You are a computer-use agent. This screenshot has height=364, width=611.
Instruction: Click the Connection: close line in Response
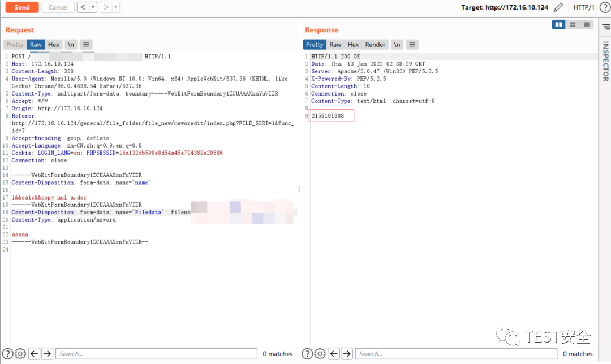tap(339, 93)
